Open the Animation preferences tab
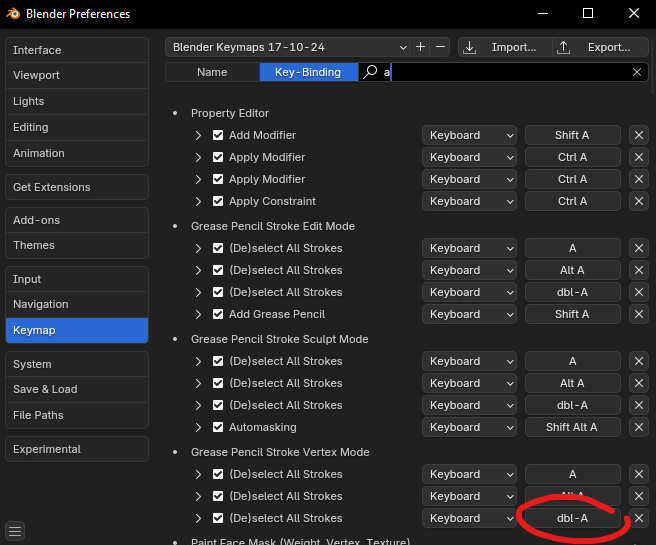 [x=77, y=153]
